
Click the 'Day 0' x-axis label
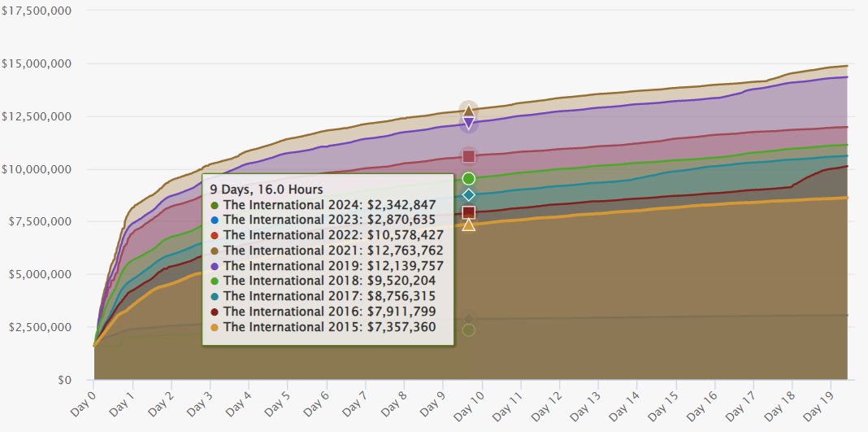pos(82,404)
